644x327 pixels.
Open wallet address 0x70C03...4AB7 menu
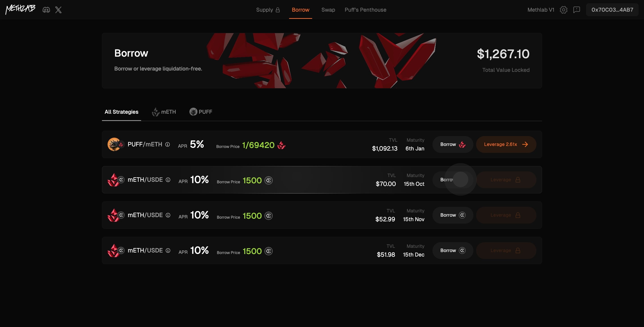pos(612,10)
